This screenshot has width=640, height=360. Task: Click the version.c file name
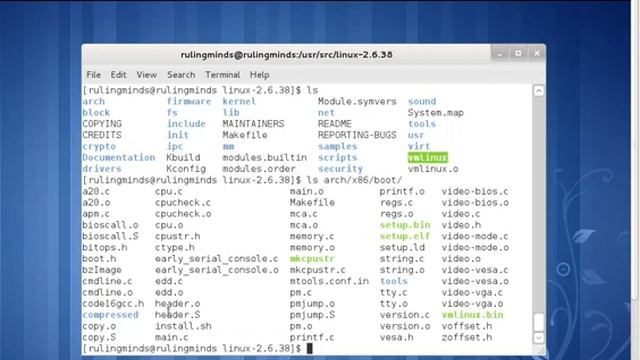(x=405, y=315)
